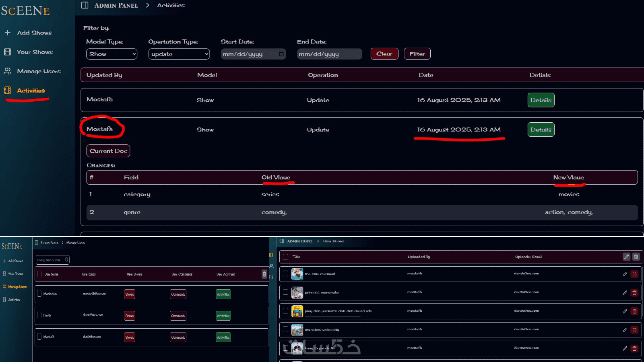
Task: Open Add Shows in the Activities panel sidebar
Action: pyautogui.click(x=28, y=33)
